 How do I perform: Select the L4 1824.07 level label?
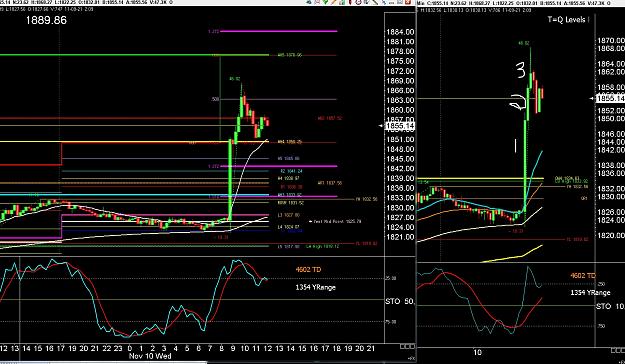[x=289, y=227]
